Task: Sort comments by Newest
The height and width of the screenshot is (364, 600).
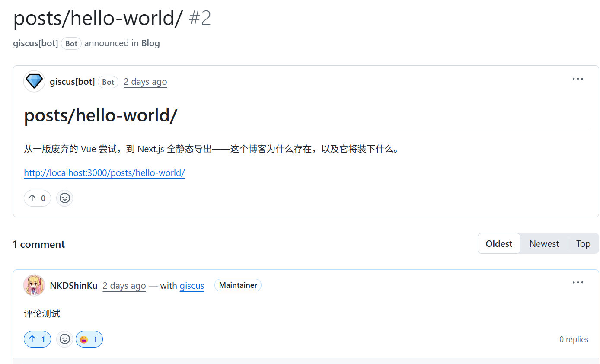Action: tap(544, 244)
